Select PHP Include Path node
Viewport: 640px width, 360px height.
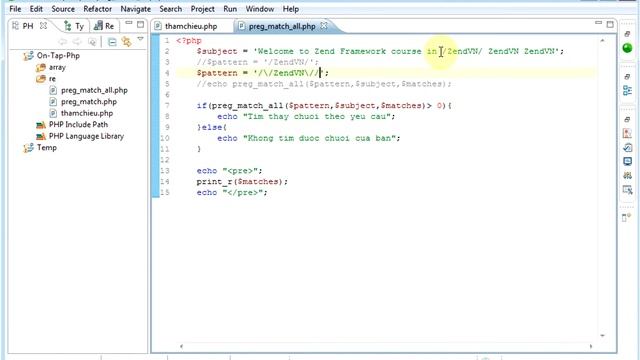coord(78,124)
